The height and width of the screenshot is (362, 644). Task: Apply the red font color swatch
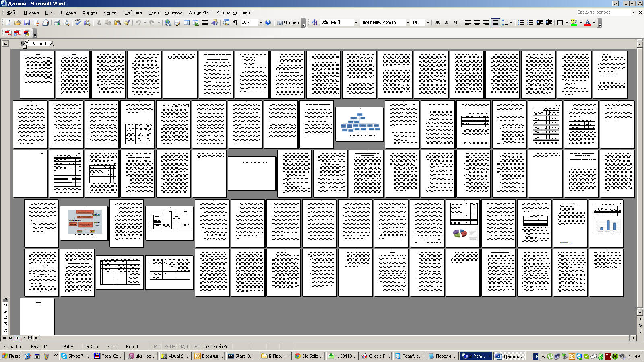click(588, 23)
